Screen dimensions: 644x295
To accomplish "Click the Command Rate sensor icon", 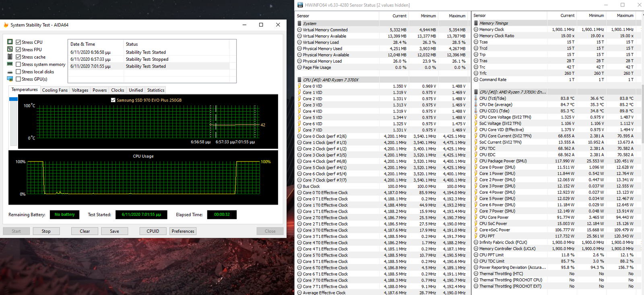I will click(x=476, y=80).
